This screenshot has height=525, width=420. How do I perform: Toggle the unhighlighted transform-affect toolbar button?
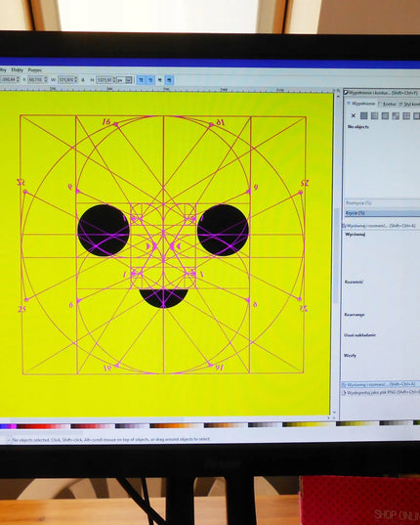[160, 80]
